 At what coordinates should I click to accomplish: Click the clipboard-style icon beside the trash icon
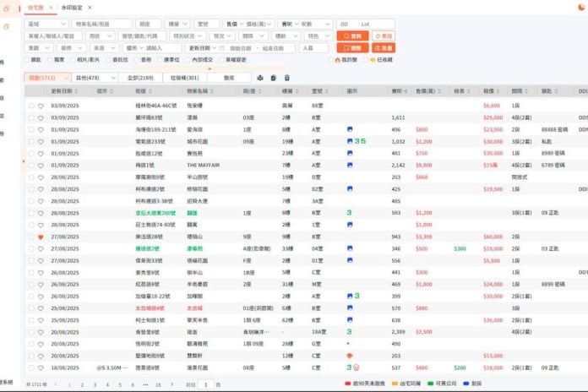click(274, 78)
